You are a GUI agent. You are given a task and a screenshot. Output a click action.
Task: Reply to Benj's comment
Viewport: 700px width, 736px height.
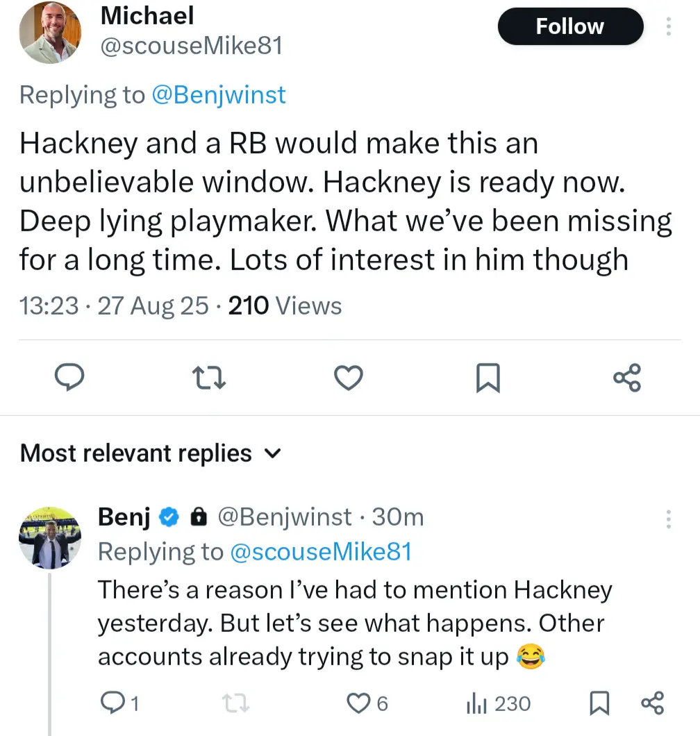tap(112, 704)
